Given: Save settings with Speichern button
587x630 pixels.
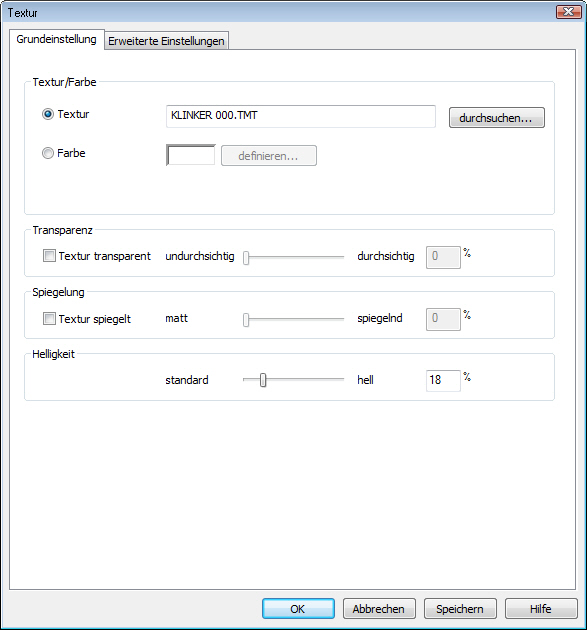Looking at the screenshot, I should click(x=460, y=609).
